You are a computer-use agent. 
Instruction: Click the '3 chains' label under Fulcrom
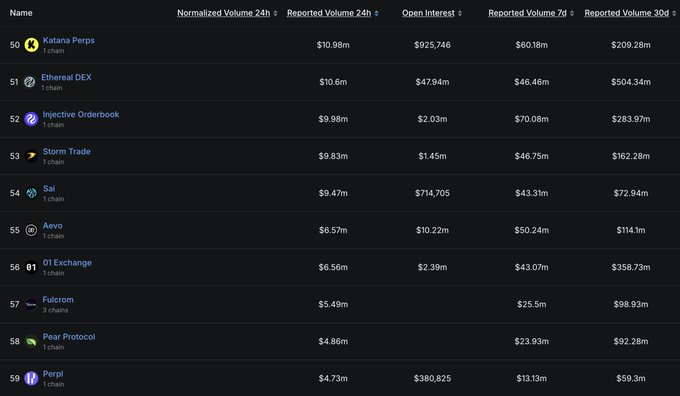(x=55, y=310)
